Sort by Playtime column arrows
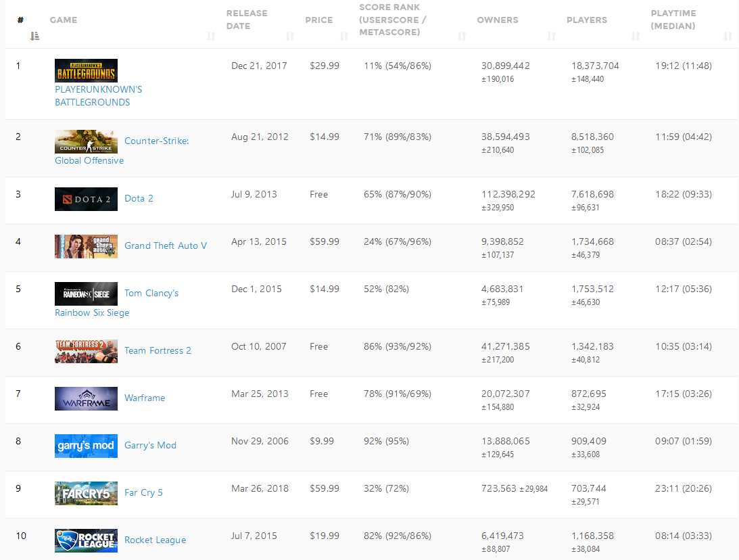The image size is (739, 560). tap(728, 37)
